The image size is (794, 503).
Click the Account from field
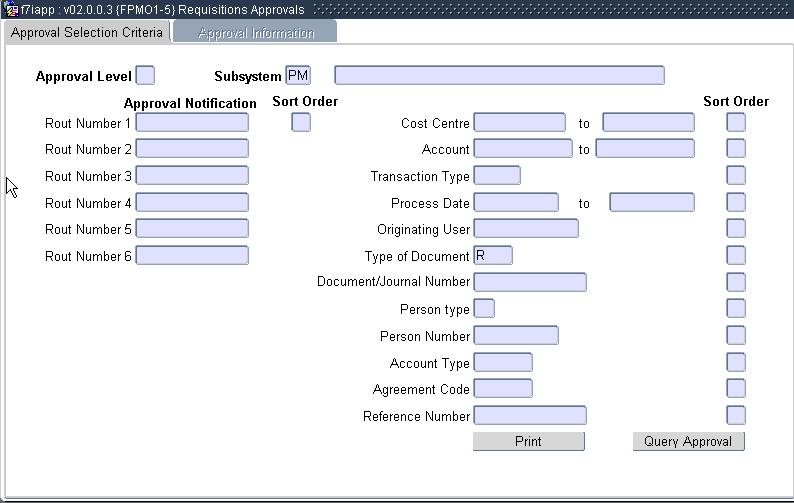523,149
